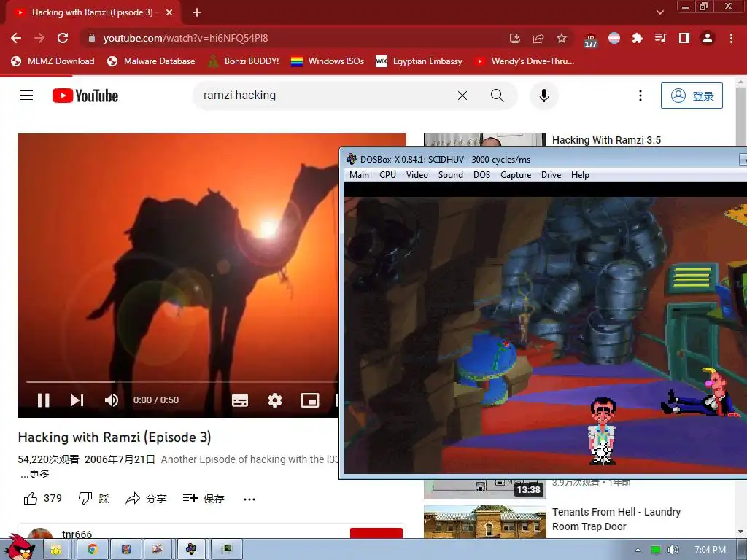Click the Angry Birds start button
This screenshot has width=747, height=560.
click(20, 548)
